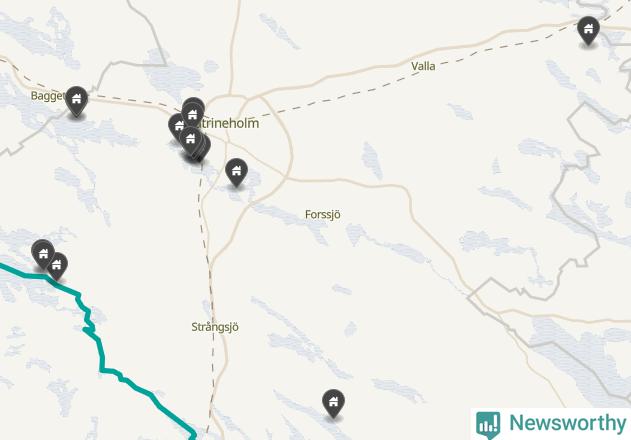Click the lone house marker southeast of Katrineholm
This screenshot has width=631, height=440.
click(236, 173)
